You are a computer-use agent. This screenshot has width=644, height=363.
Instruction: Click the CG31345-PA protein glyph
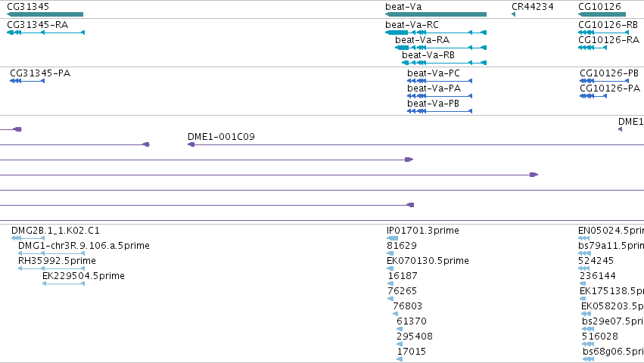click(x=27, y=81)
